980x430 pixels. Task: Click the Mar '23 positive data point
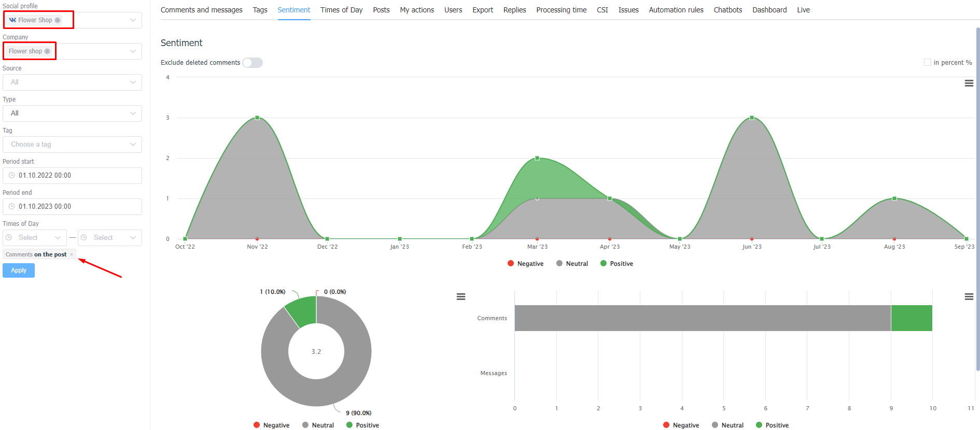(x=537, y=158)
